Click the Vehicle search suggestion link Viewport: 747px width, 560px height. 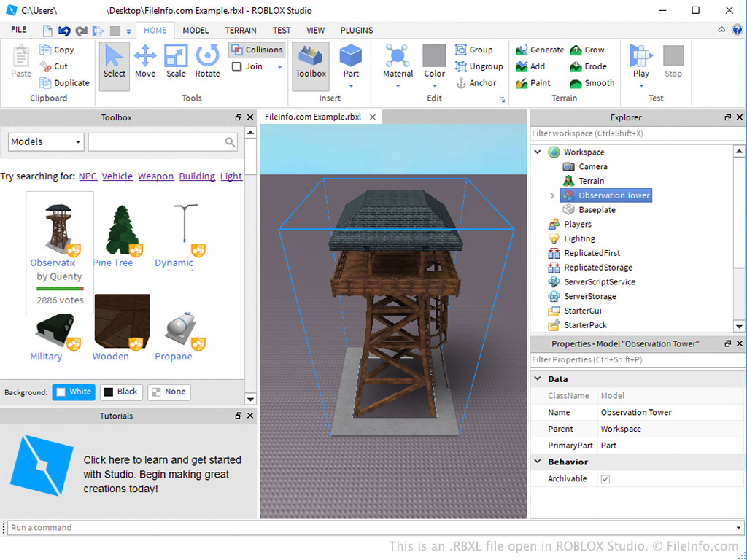pos(117,176)
